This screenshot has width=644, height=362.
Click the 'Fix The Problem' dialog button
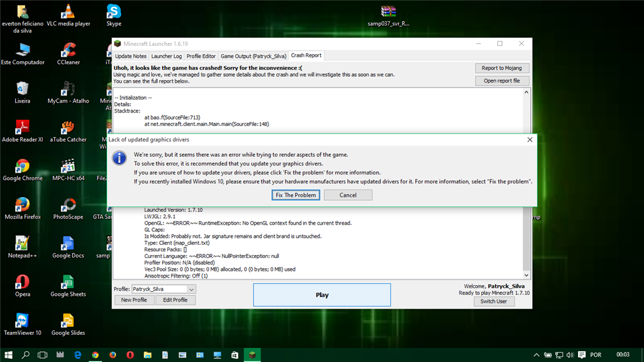pyautogui.click(x=296, y=195)
